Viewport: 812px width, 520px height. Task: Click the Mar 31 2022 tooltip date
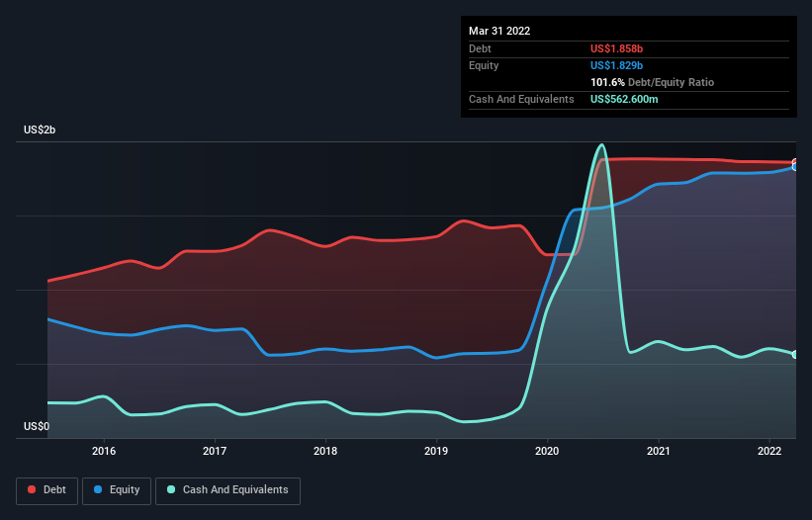pos(499,31)
